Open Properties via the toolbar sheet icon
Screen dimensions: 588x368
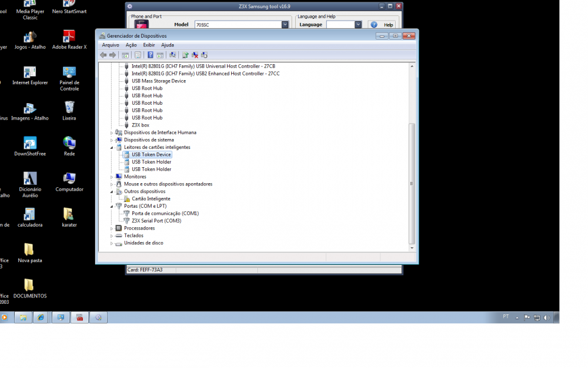pyautogui.click(x=138, y=55)
